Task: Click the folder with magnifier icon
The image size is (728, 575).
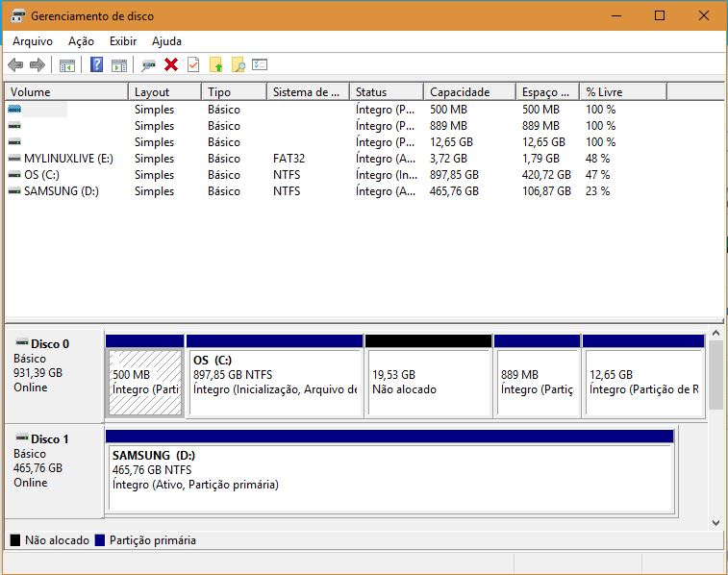Action: tap(238, 65)
